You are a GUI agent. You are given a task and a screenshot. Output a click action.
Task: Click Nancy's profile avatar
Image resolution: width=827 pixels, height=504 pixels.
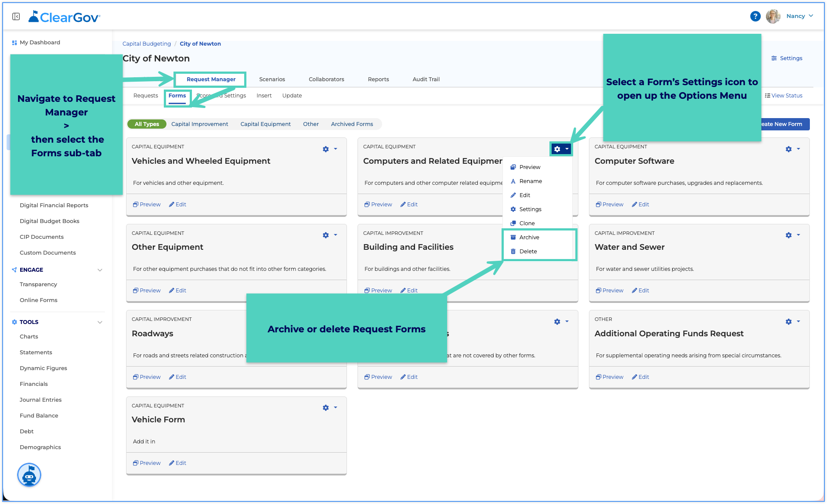[773, 16]
